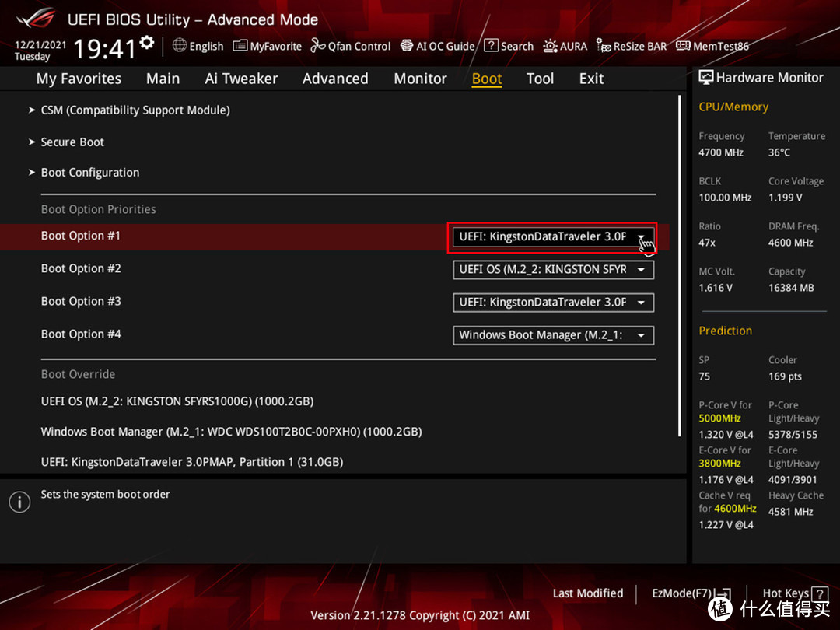Click the 16384 MB capacity value

coord(791,289)
